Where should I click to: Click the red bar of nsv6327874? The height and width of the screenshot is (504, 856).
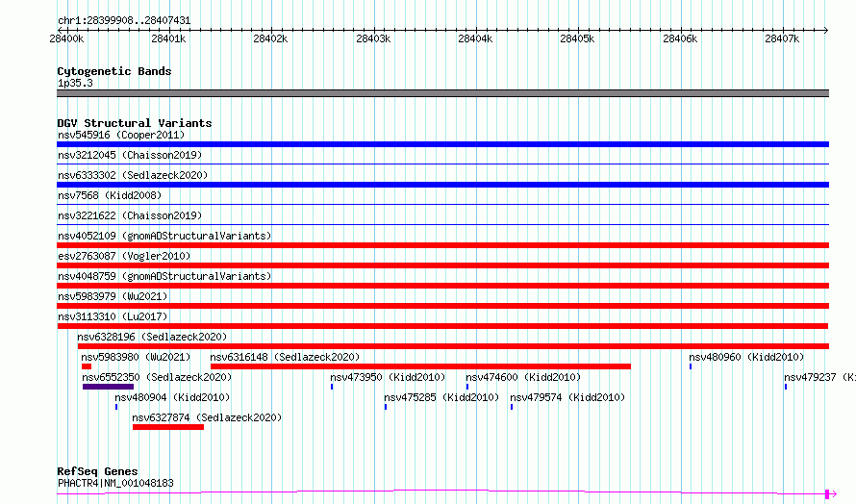click(x=168, y=427)
